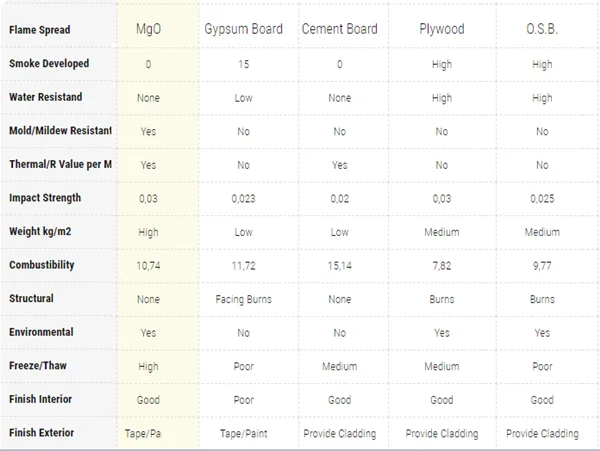600x451 pixels.
Task: Select the Impact Strength row label
Action: tap(45, 198)
